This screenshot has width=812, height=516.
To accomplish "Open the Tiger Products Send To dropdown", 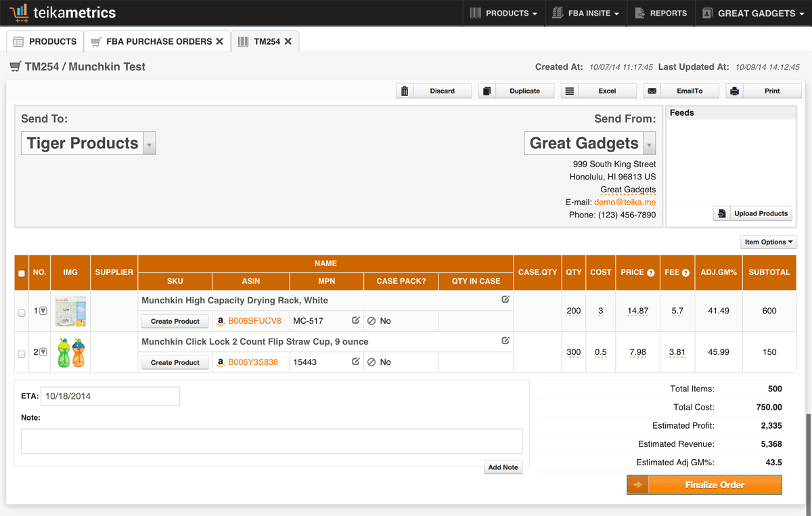I will click(x=150, y=144).
